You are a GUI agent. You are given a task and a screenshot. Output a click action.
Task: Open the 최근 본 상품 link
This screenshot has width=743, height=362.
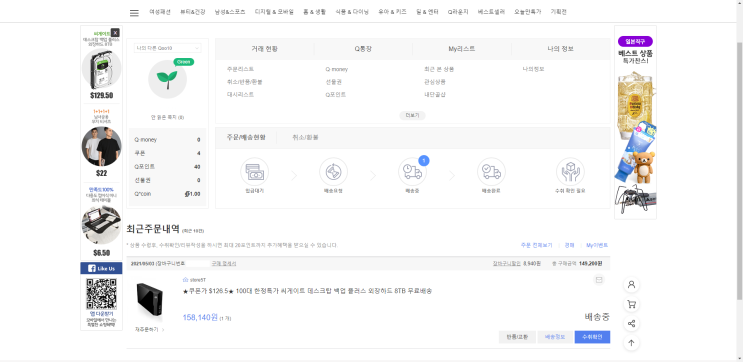(439, 69)
